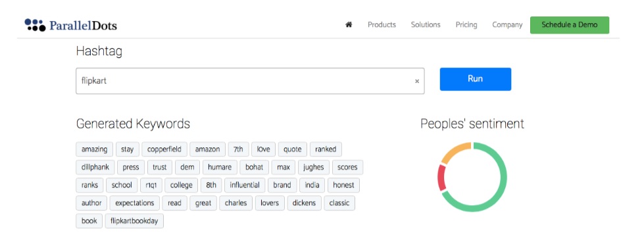644x248 pixels.
Task: Click the 'Hashtag' label above input
Action: (99, 51)
